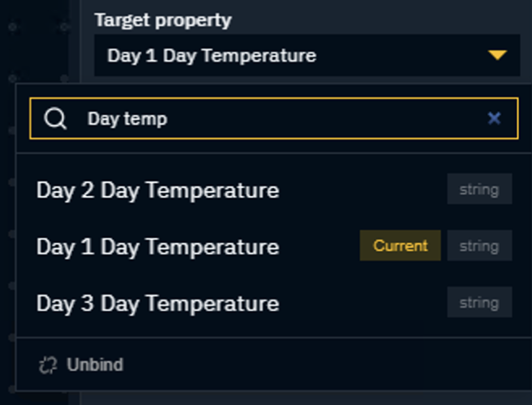Pick Day 3 Day Temperature from list
Screen dimensions: 532x405
[x=274, y=302]
